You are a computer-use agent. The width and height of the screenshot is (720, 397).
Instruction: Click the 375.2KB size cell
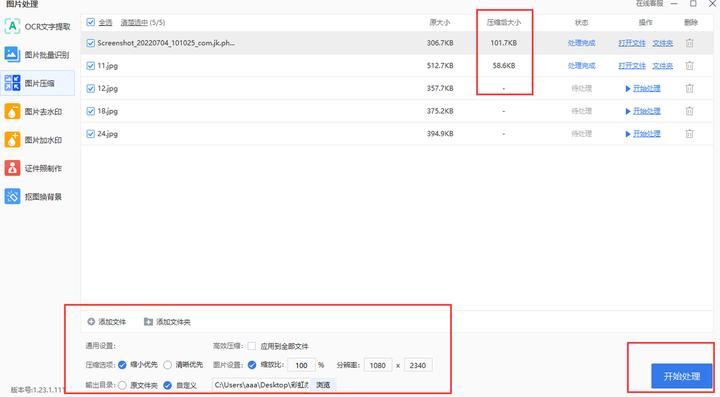[440, 111]
